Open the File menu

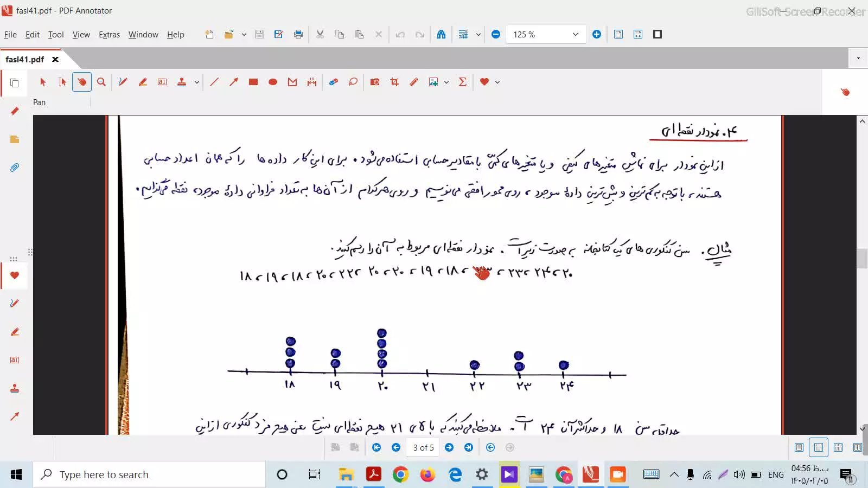10,34
